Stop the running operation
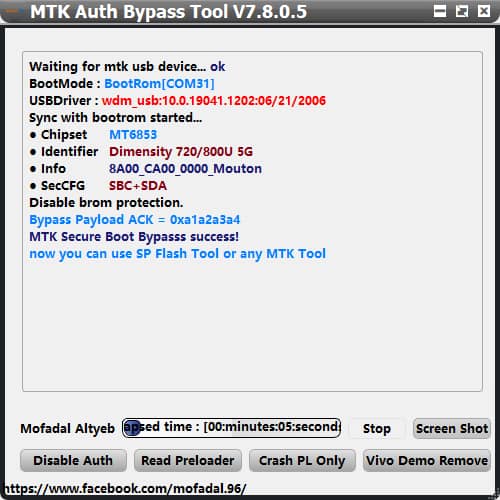 coord(377,428)
